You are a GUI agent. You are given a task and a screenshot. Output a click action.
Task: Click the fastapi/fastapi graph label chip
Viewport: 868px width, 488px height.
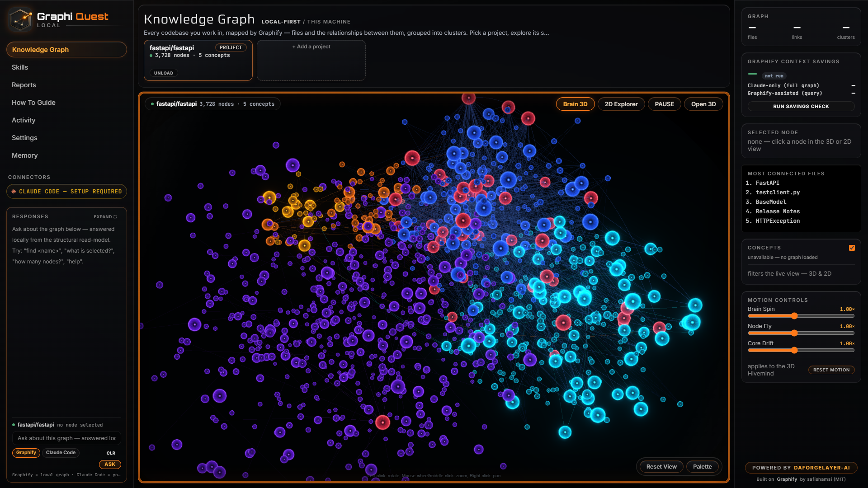(212, 104)
